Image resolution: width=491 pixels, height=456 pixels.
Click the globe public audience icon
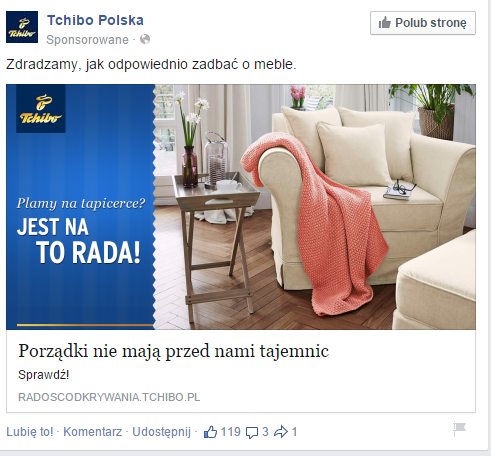point(145,39)
